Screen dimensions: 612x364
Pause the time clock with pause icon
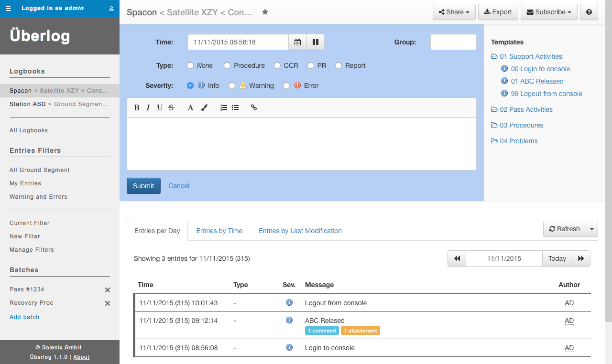[315, 42]
